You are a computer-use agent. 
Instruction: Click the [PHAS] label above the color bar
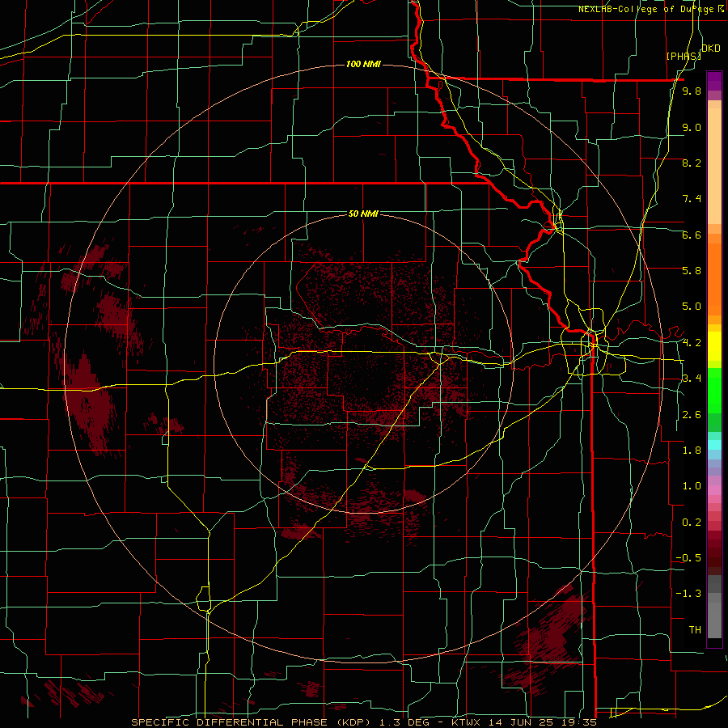click(684, 56)
